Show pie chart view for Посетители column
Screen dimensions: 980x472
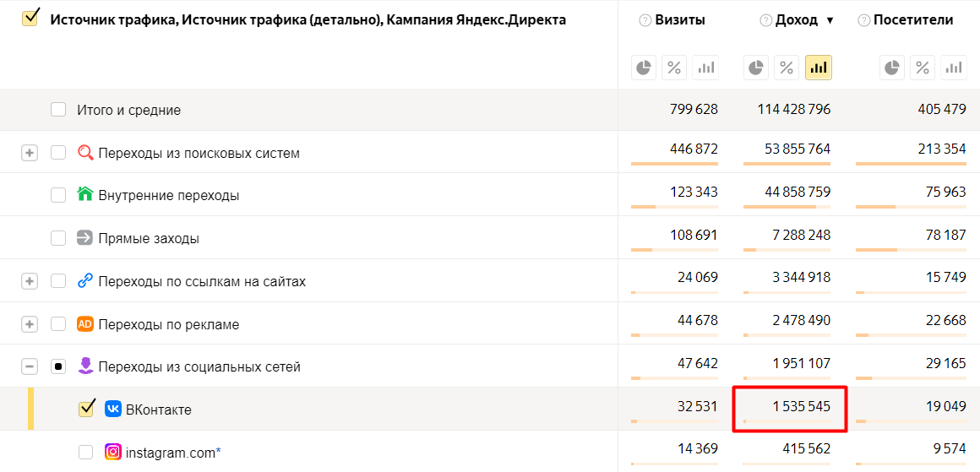pyautogui.click(x=892, y=68)
